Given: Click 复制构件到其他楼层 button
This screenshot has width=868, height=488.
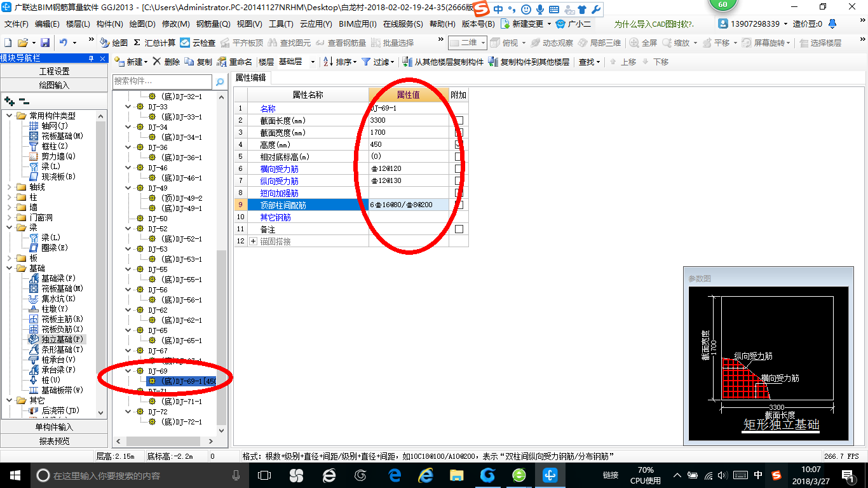Looking at the screenshot, I should pos(529,62).
